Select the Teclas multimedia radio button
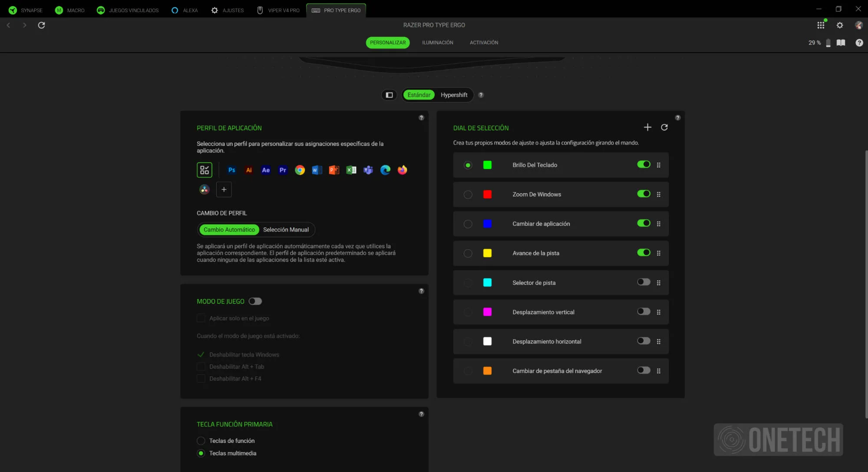The width and height of the screenshot is (868, 472). [x=201, y=453]
